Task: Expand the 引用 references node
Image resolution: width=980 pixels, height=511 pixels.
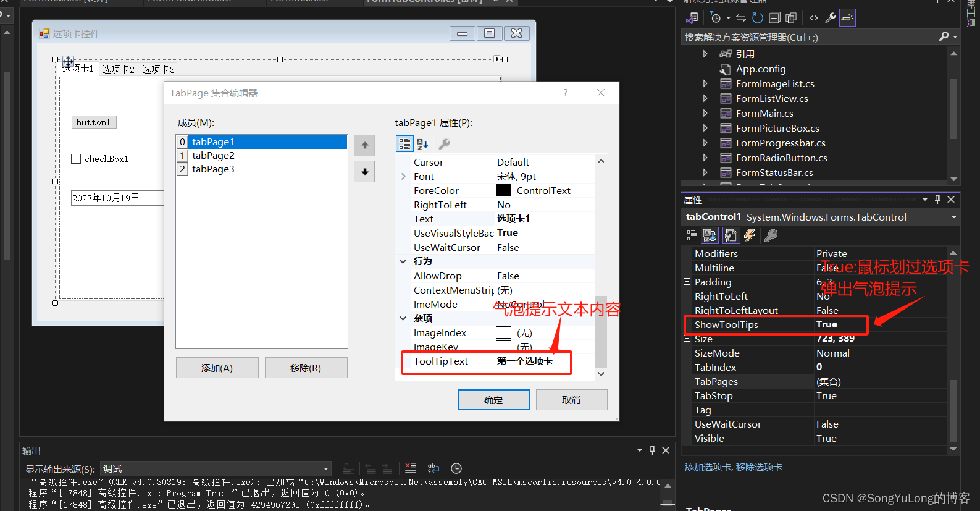Action: (705, 54)
